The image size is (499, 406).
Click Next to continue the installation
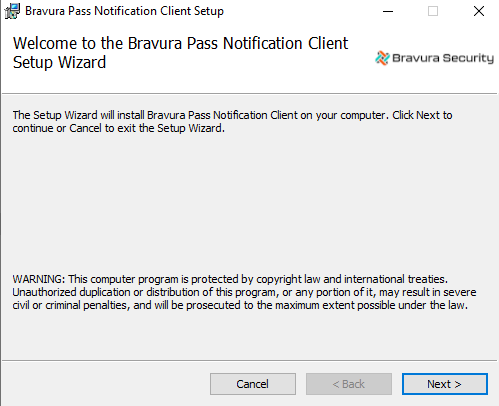445,384
